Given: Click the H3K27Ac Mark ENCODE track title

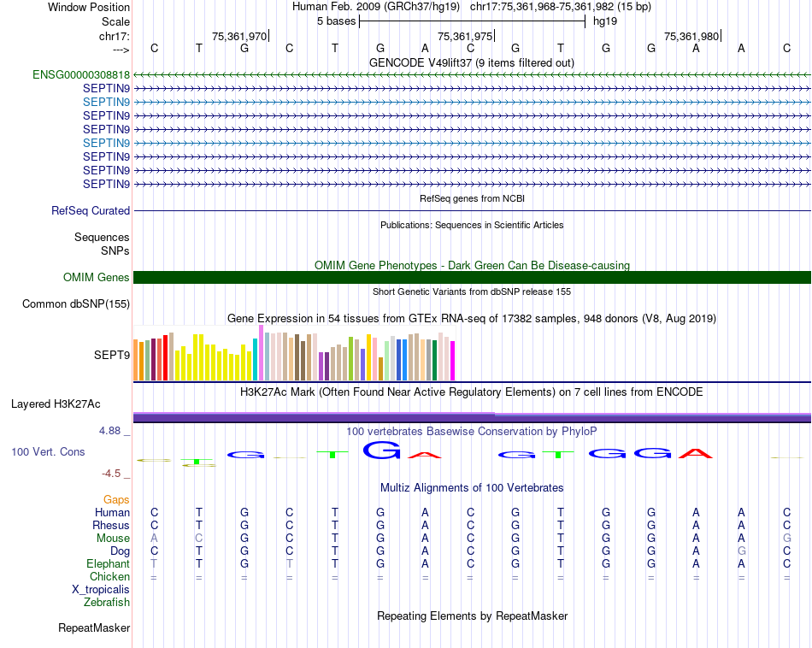Looking at the screenshot, I should coord(472,392).
